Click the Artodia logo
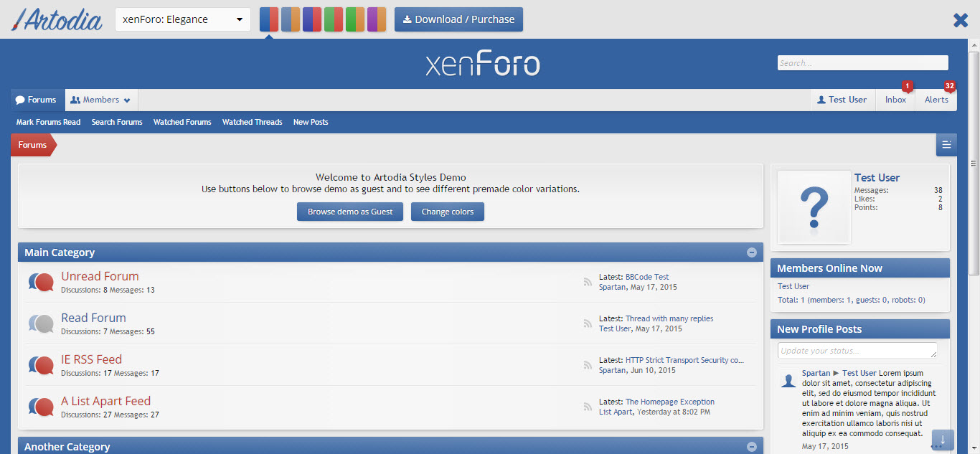 point(57,19)
